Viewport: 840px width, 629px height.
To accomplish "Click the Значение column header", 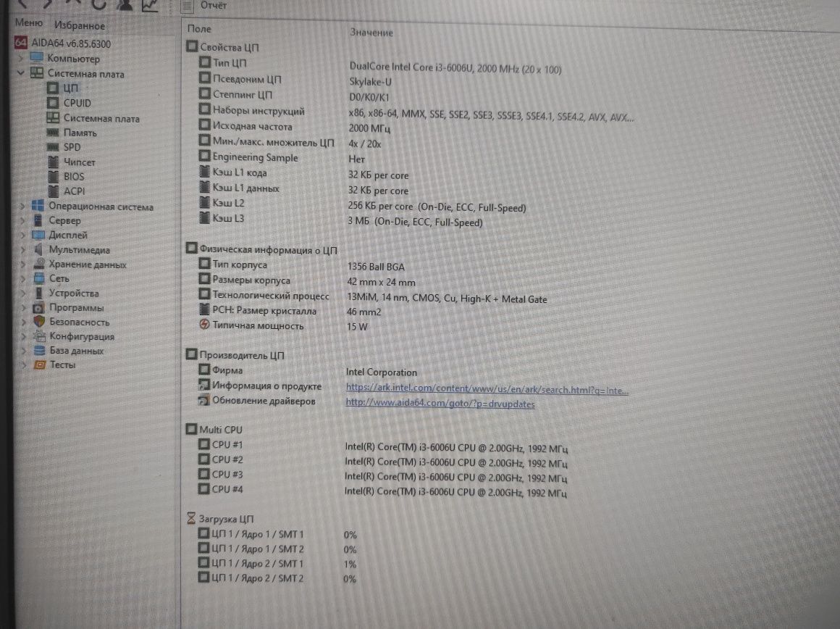I will point(371,32).
